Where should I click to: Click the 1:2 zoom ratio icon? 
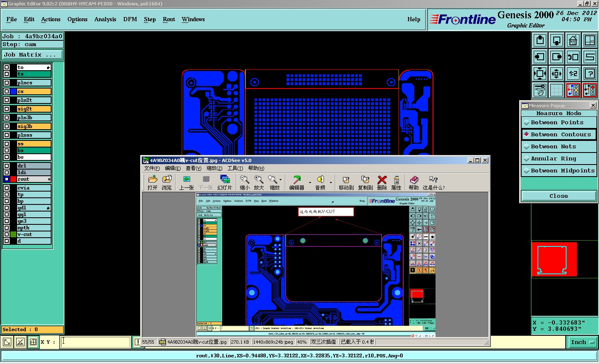click(573, 74)
